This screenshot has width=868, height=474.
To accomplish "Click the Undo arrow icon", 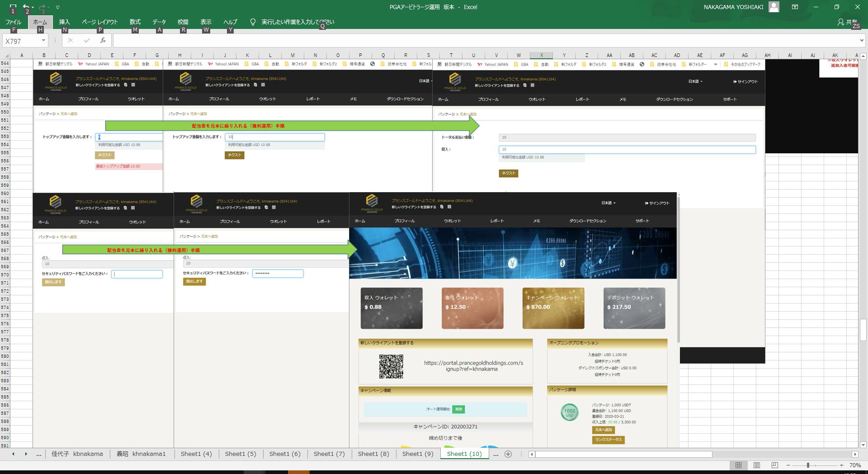I will click(x=26, y=7).
